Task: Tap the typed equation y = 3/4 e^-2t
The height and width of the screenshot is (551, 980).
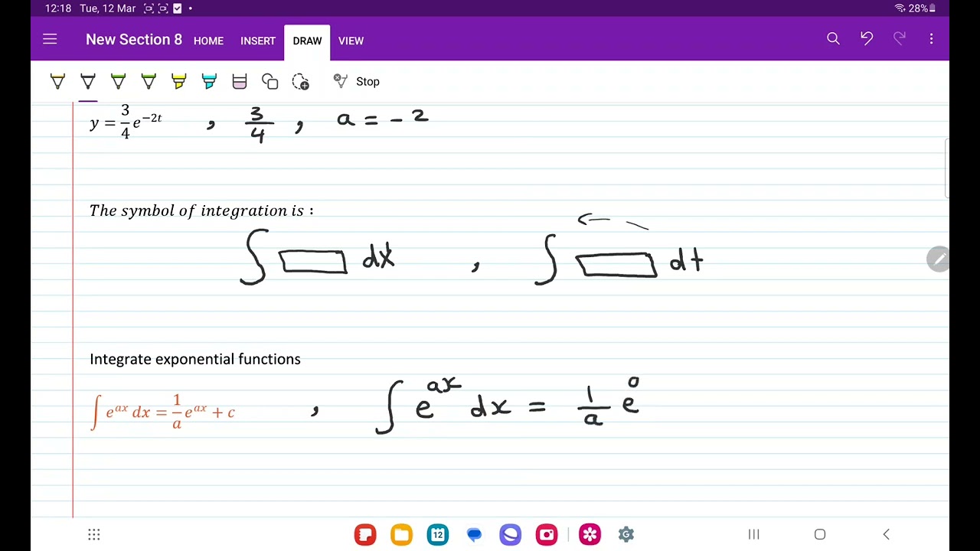Action: 126,122
